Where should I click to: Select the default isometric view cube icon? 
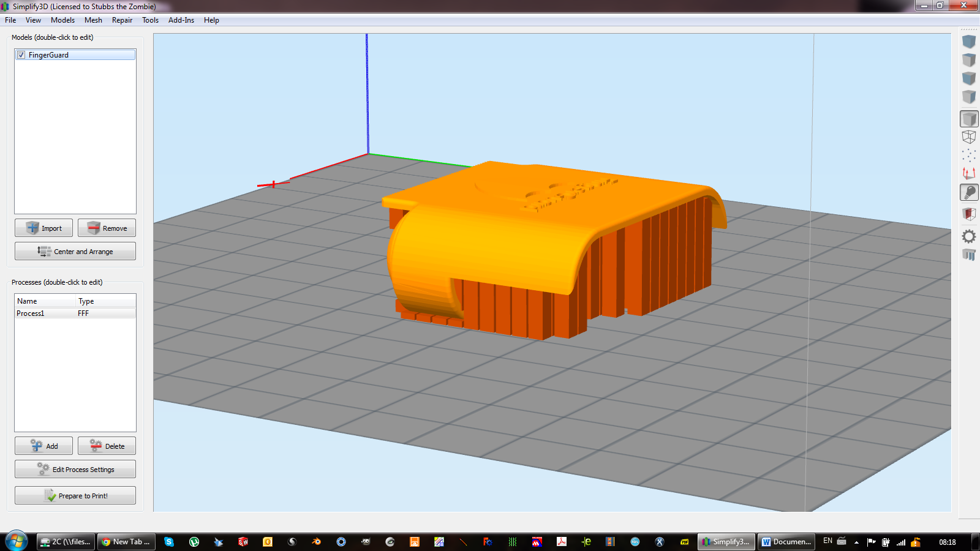[969, 42]
